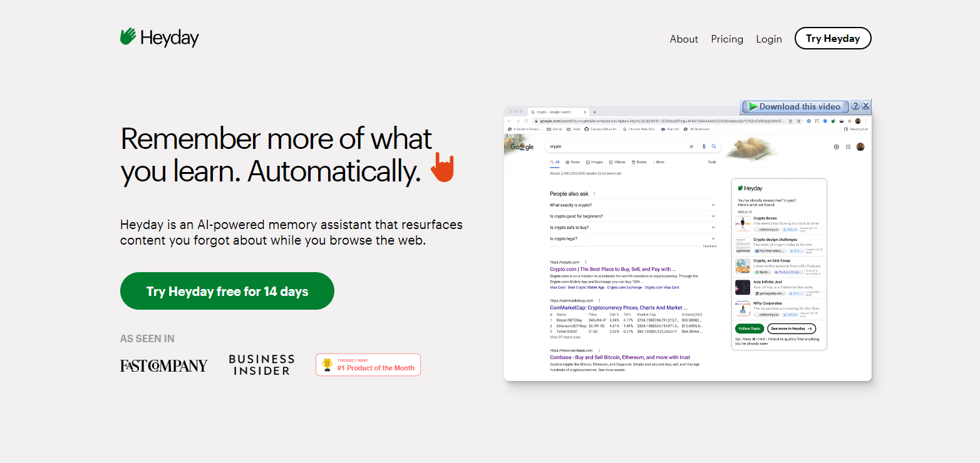Viewport: 980px width, 463px height.
Task: Expand Is crypto legal? question
Action: [x=632, y=239]
